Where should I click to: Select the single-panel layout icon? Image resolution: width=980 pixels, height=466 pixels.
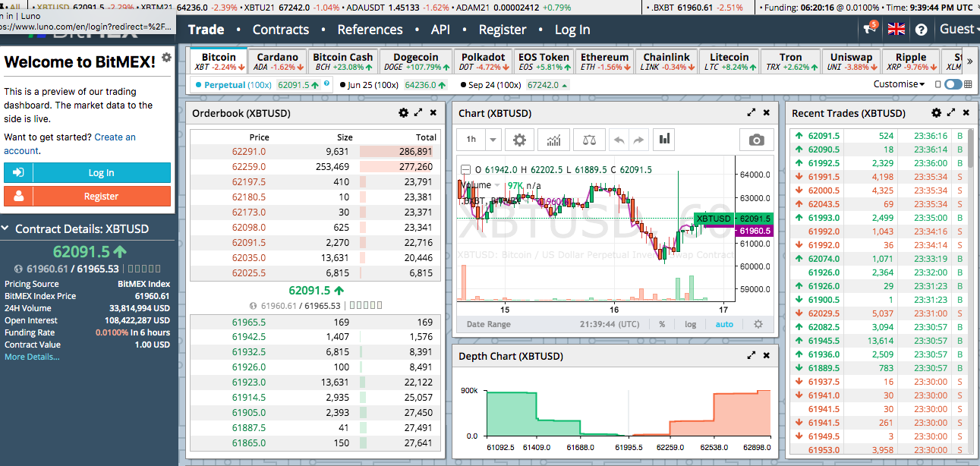point(938,85)
